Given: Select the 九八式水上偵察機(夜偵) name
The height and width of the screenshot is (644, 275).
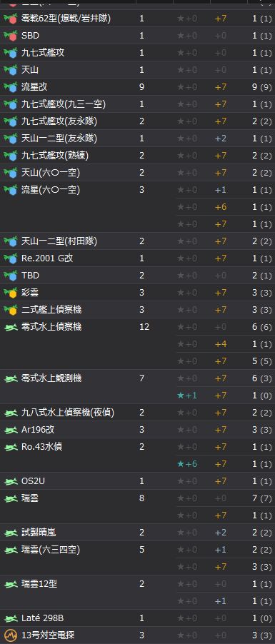Looking at the screenshot, I should pyautogui.click(x=68, y=413).
